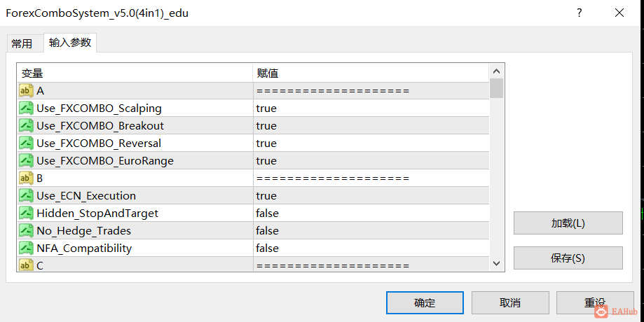Click the scrollbar up arrow in parameter list

coord(496,71)
